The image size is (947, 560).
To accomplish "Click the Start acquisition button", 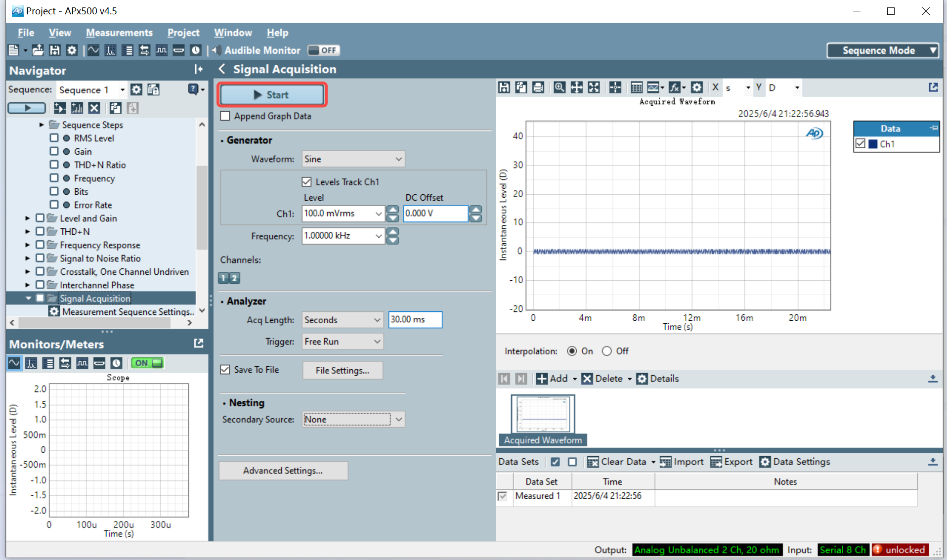I will (x=272, y=95).
